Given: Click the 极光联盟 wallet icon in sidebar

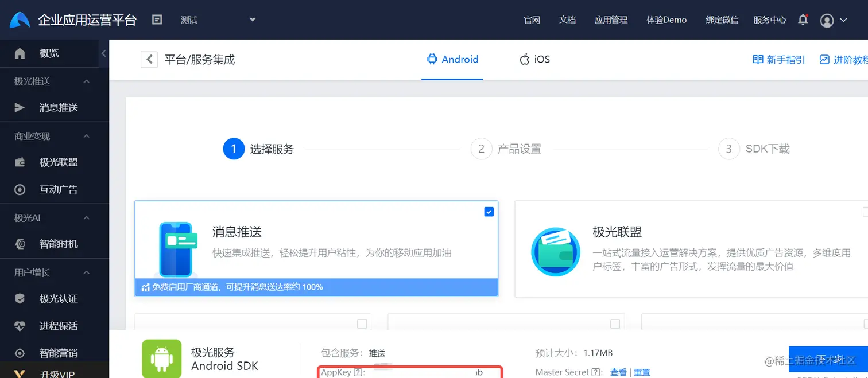Looking at the screenshot, I should 20,162.
